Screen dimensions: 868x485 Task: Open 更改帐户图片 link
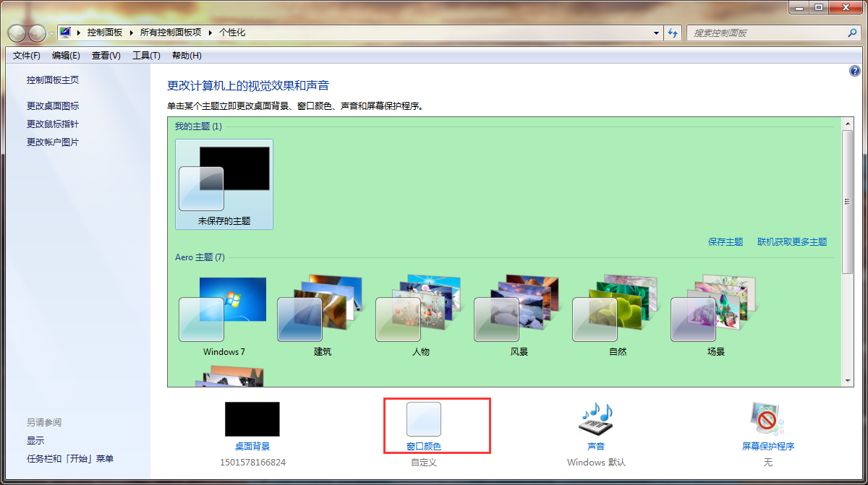[x=53, y=142]
